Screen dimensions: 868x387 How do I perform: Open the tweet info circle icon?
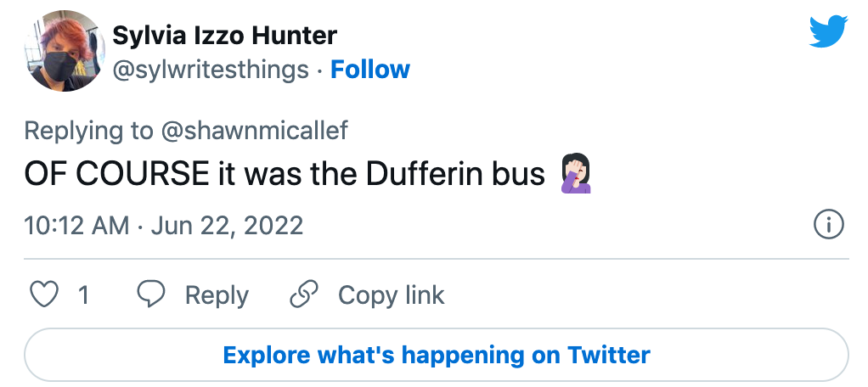coord(828,225)
